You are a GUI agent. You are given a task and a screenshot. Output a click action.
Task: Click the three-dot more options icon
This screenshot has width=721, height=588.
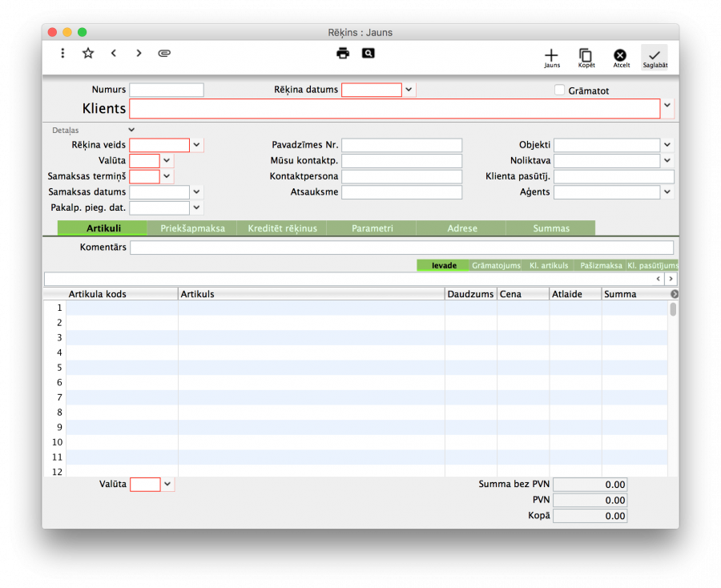(x=62, y=54)
